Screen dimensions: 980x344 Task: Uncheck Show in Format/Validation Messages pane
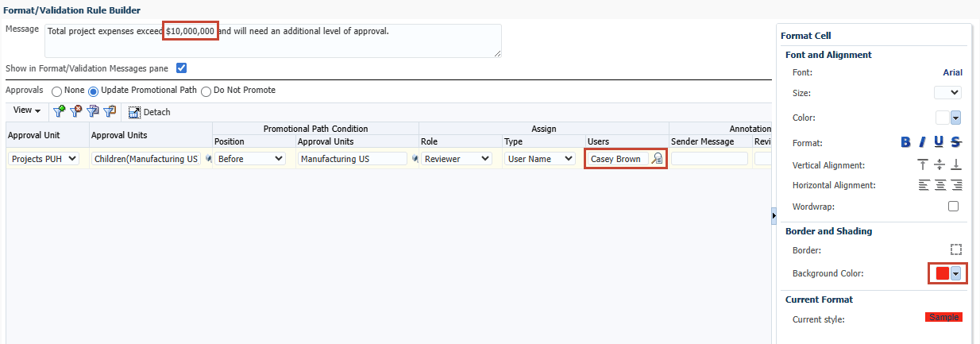point(181,68)
